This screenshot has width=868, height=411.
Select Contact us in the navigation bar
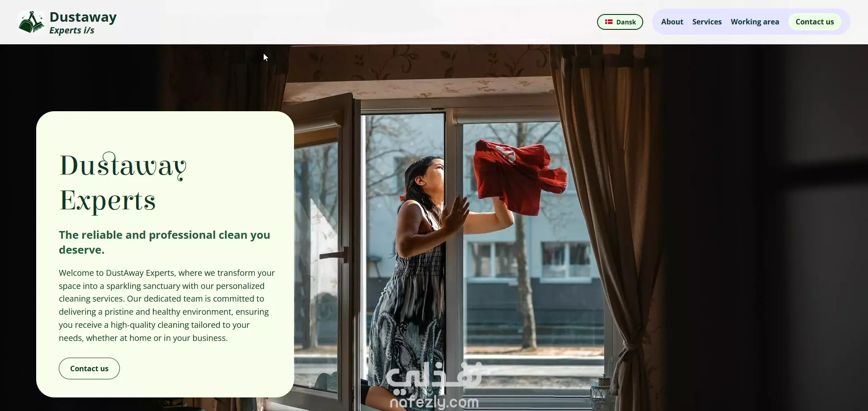[815, 22]
